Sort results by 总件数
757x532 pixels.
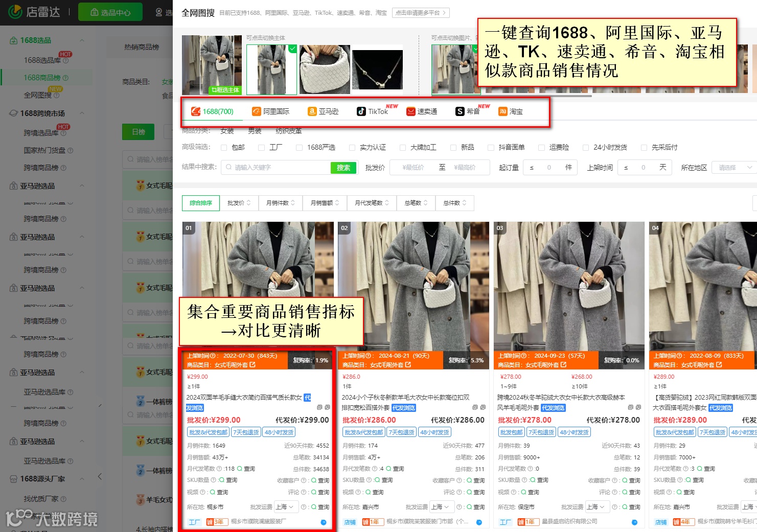[x=455, y=203]
